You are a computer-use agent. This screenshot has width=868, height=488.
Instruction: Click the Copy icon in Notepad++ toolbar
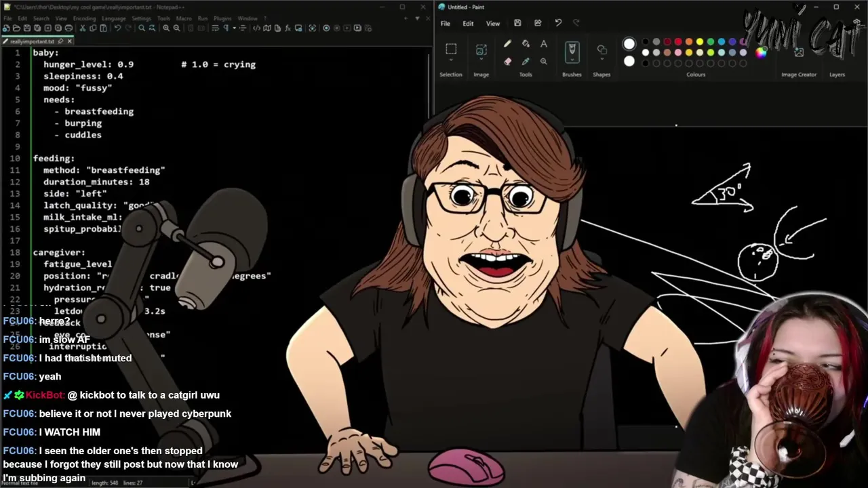click(x=93, y=28)
